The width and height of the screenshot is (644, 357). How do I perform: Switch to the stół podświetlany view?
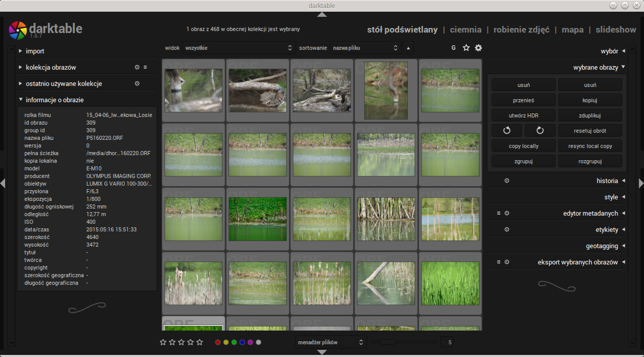point(402,29)
